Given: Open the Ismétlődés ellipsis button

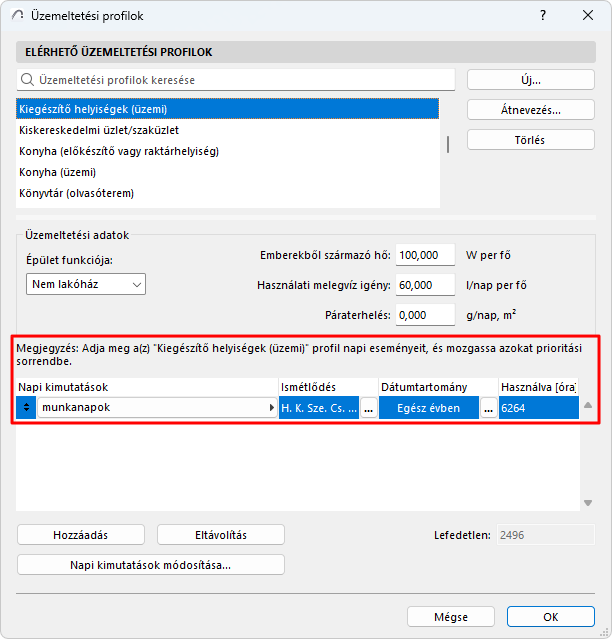Looking at the screenshot, I should (x=369, y=408).
